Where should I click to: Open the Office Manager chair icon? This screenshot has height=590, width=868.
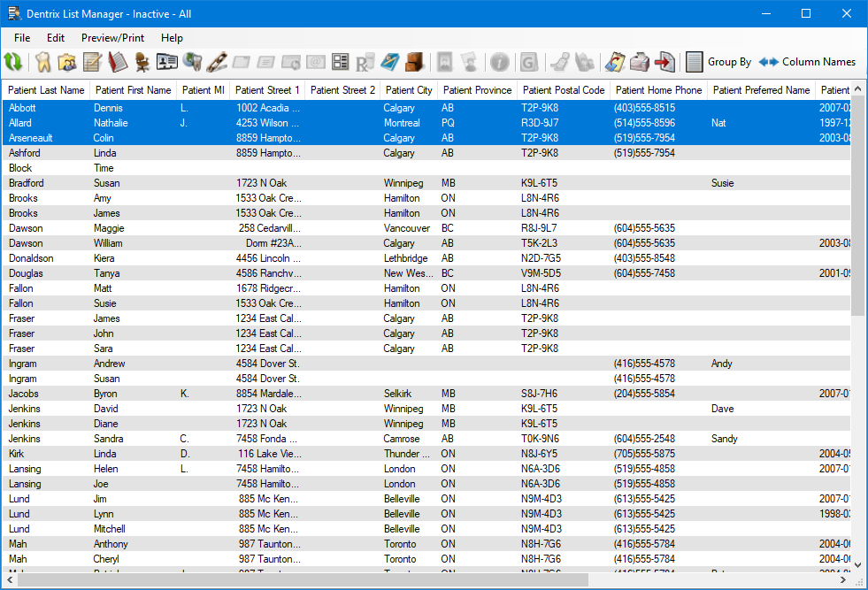coord(142,61)
